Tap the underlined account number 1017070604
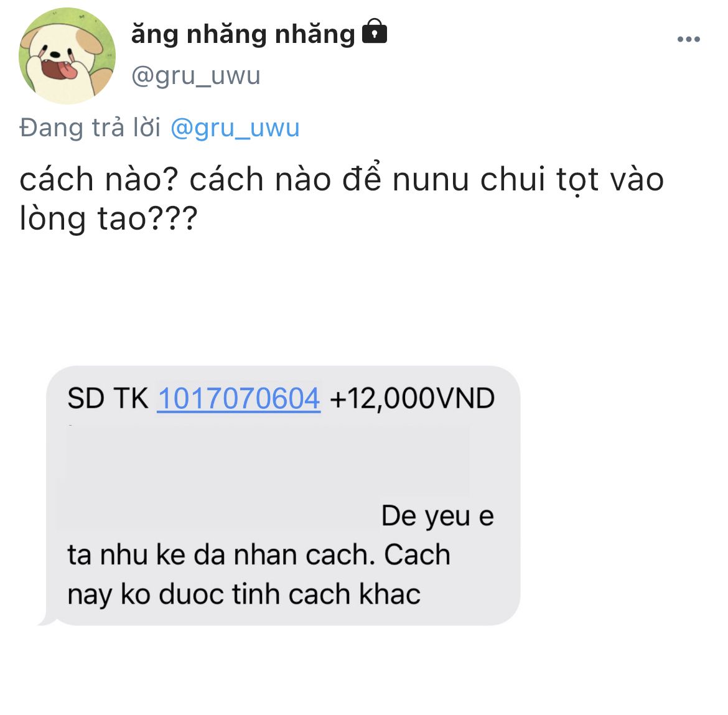The height and width of the screenshot is (715, 728). click(x=239, y=398)
